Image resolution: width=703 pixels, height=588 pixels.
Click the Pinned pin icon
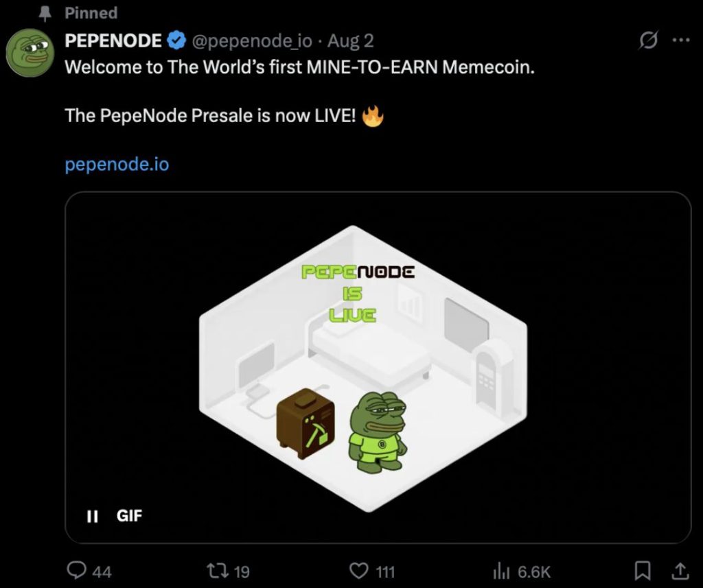click(45, 14)
